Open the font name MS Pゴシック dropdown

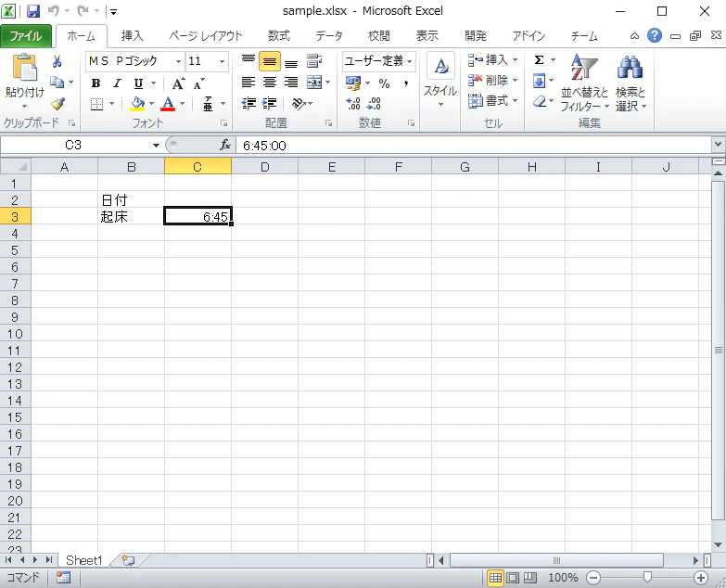point(178,61)
